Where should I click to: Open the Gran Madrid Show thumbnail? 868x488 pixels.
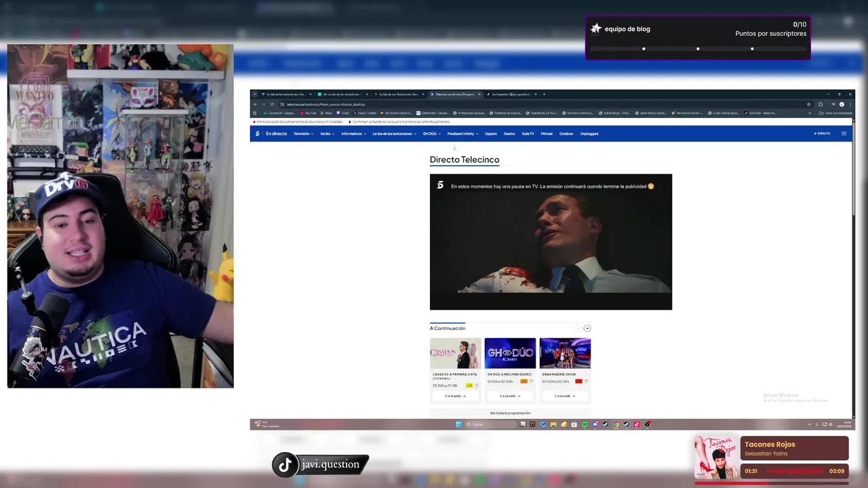[x=565, y=353]
